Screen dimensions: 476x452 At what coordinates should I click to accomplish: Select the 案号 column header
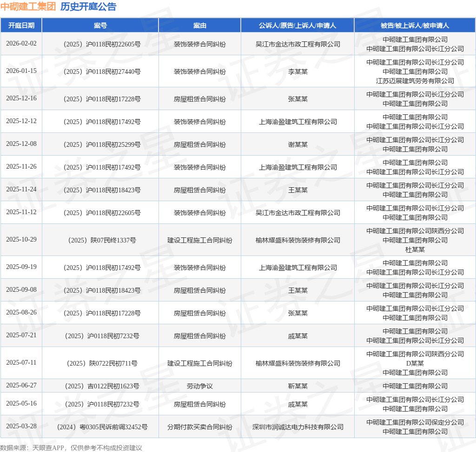[x=100, y=26]
